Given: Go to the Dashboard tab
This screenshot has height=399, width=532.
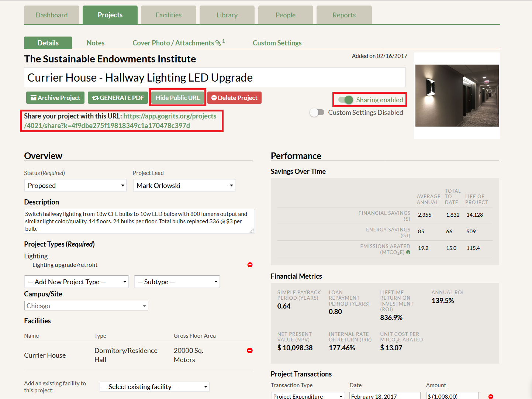Looking at the screenshot, I should [52, 15].
